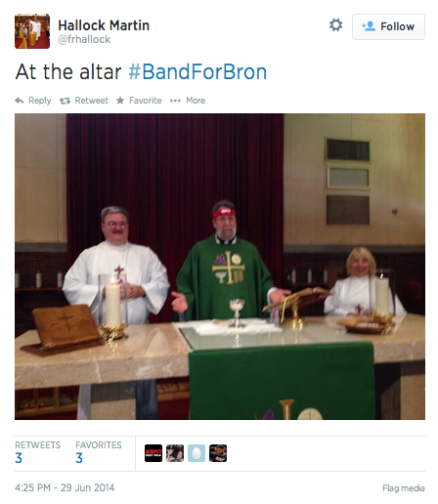Screen dimensions: 438x504
Task: Click the gear settings icon
Action: pos(335,25)
